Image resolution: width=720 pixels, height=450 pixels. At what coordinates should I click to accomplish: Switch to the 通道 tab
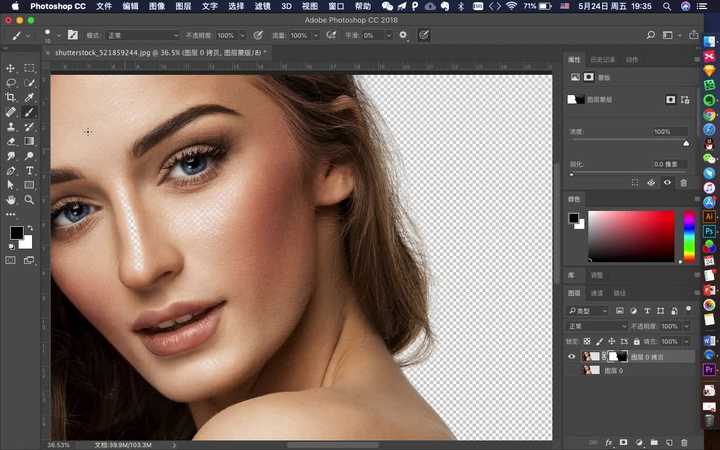[x=596, y=293]
